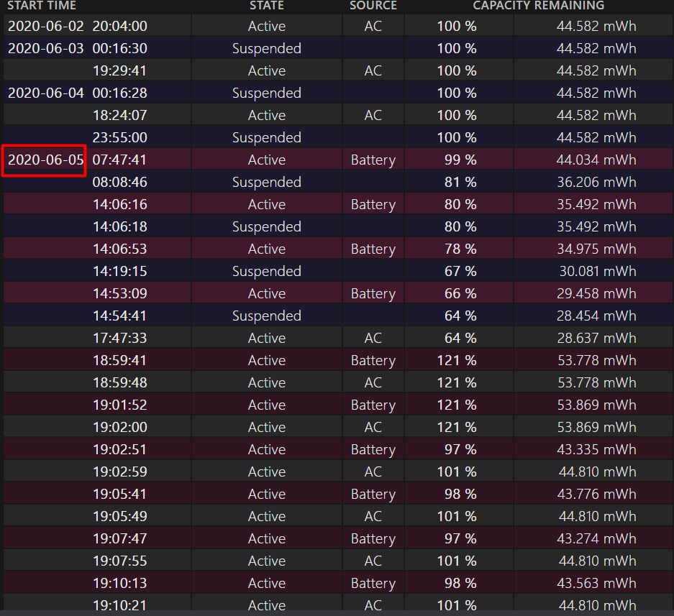Click the CAPACITY REMAINING column header

pos(539,5)
